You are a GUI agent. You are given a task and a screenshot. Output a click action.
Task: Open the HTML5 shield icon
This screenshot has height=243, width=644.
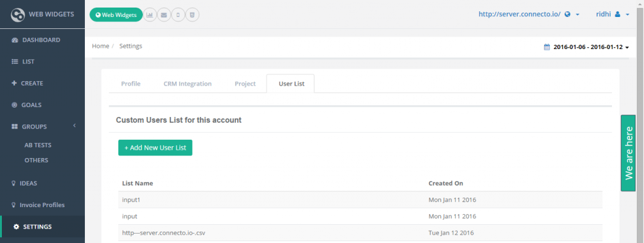(x=192, y=15)
